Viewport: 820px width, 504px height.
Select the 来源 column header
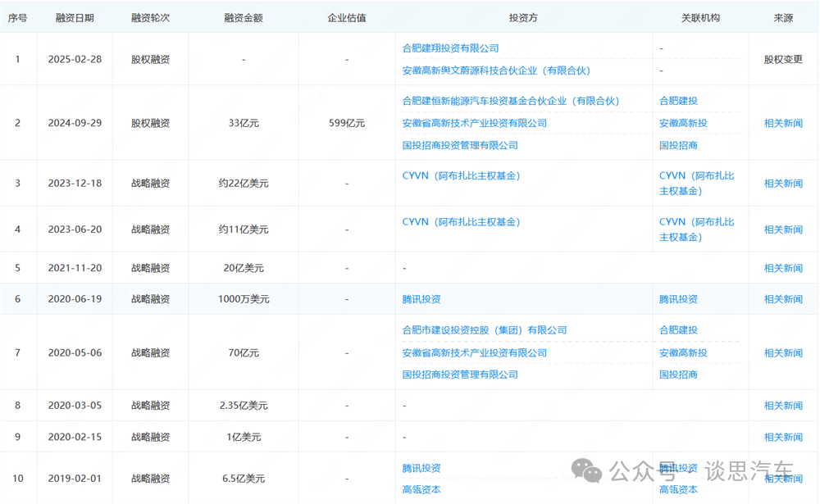[x=783, y=18]
